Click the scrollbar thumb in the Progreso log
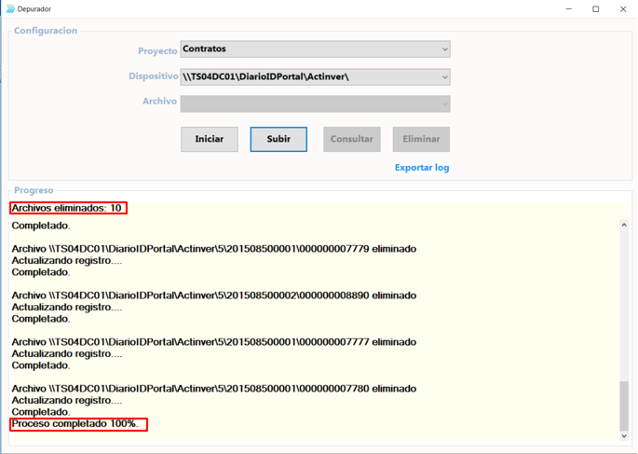 [625, 404]
